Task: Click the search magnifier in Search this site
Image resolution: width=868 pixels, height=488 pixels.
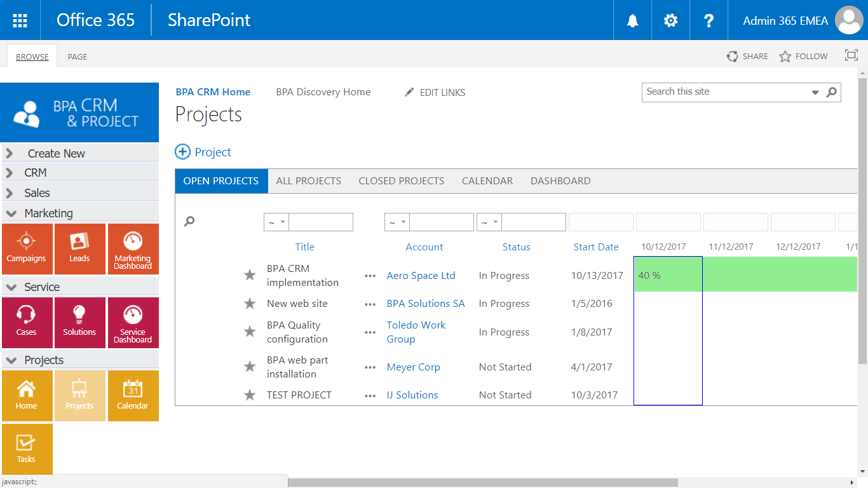Action: coord(831,92)
